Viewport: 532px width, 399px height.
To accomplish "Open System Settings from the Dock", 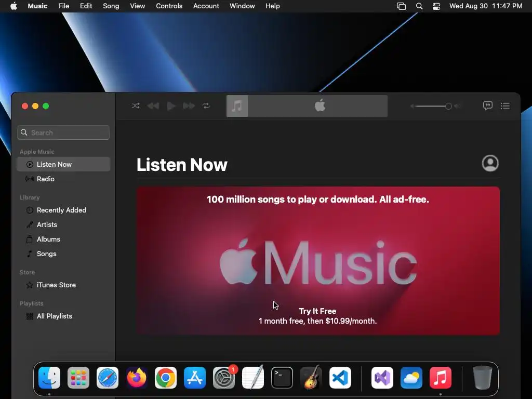I will pos(224,378).
